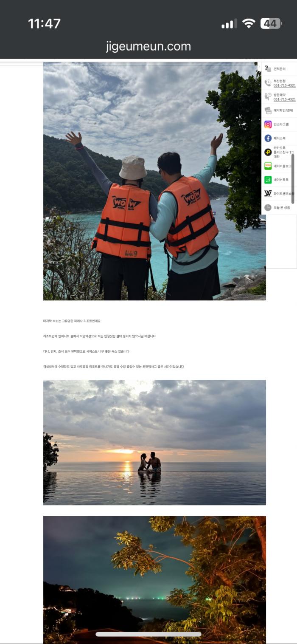297x644 pixels.
Task: Tap the 방문예약 phone number link
Action: [x=284, y=99]
